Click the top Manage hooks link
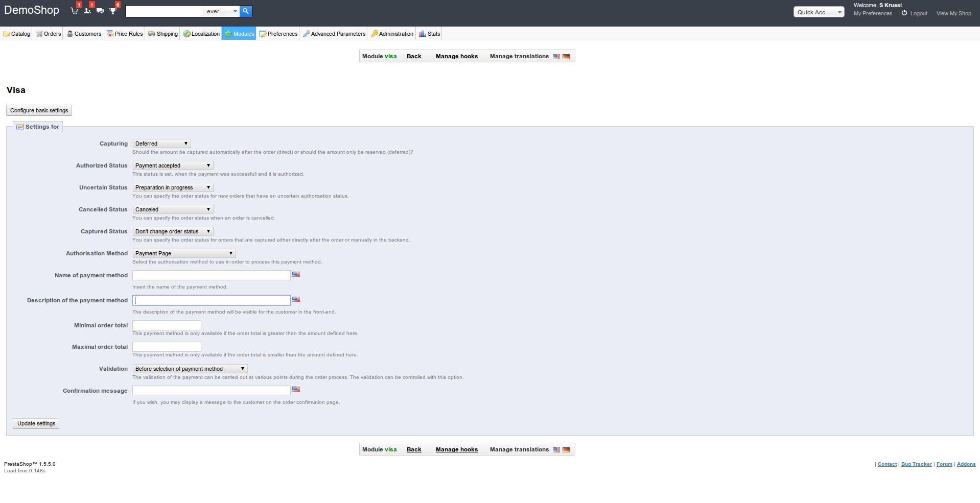 point(457,56)
